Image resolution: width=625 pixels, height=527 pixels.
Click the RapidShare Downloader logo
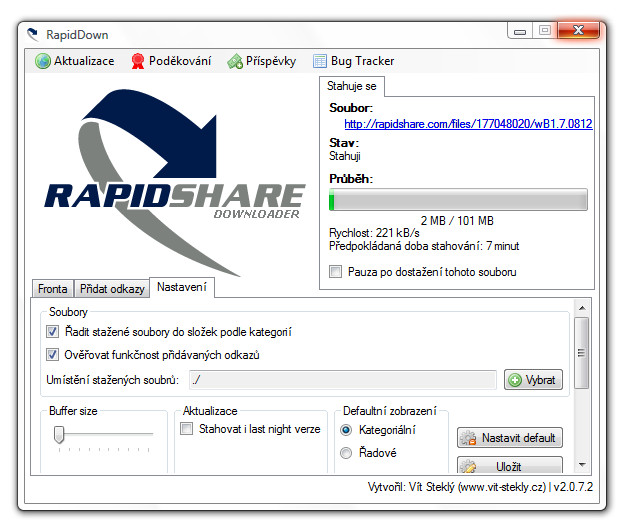pos(175,181)
